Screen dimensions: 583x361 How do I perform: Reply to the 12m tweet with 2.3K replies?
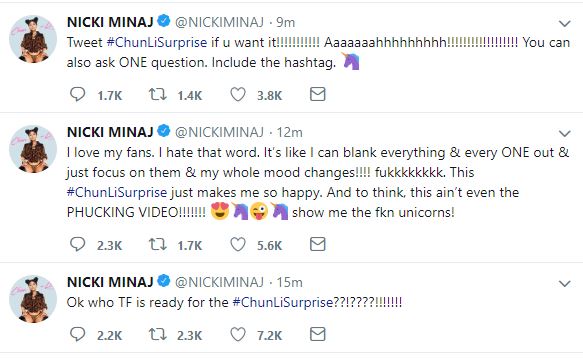coord(77,244)
